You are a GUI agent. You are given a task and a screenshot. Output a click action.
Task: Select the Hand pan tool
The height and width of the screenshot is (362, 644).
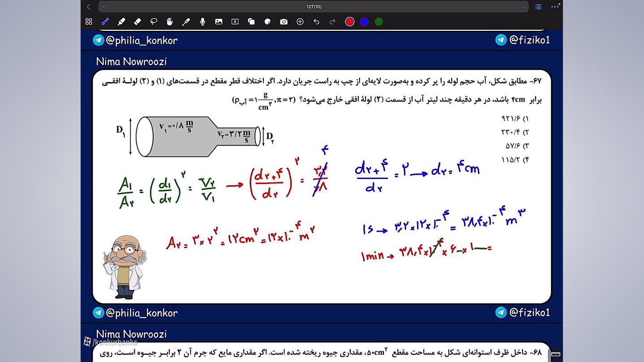[170, 21]
